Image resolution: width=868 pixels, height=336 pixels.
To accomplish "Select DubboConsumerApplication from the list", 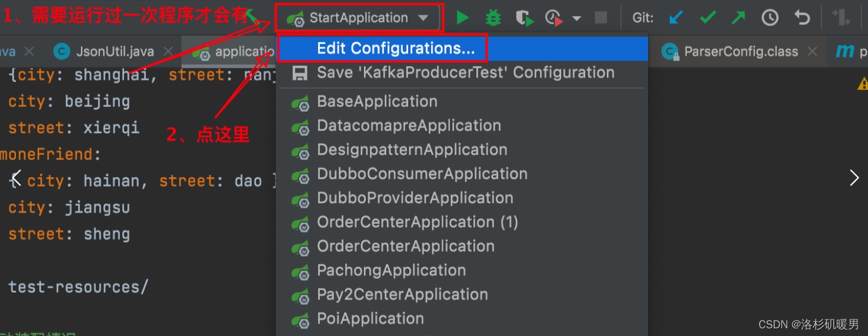I will (x=422, y=174).
